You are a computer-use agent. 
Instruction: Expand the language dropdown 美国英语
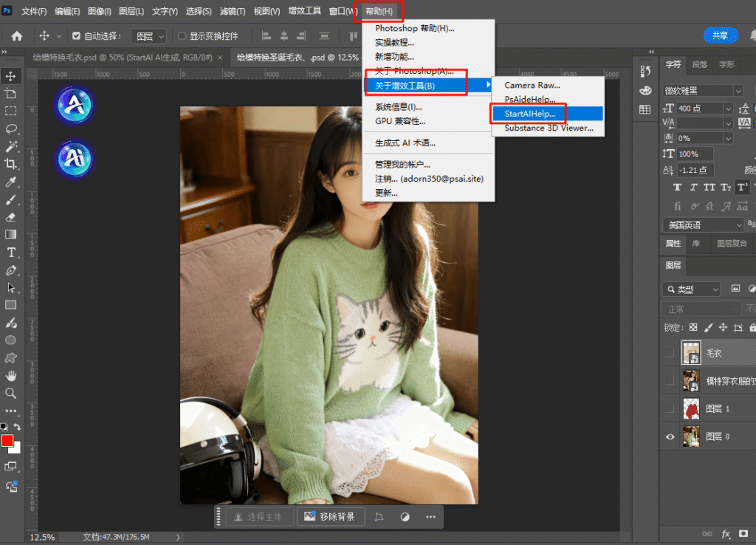point(703,225)
